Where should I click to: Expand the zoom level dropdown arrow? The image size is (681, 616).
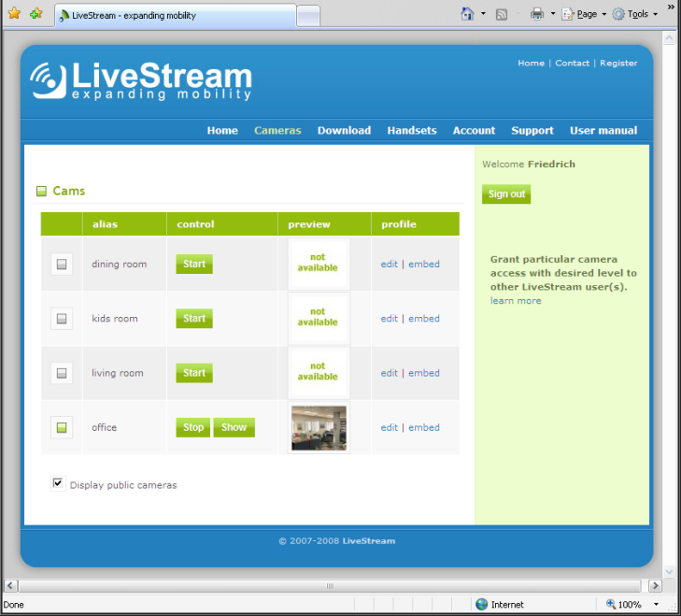point(656,604)
